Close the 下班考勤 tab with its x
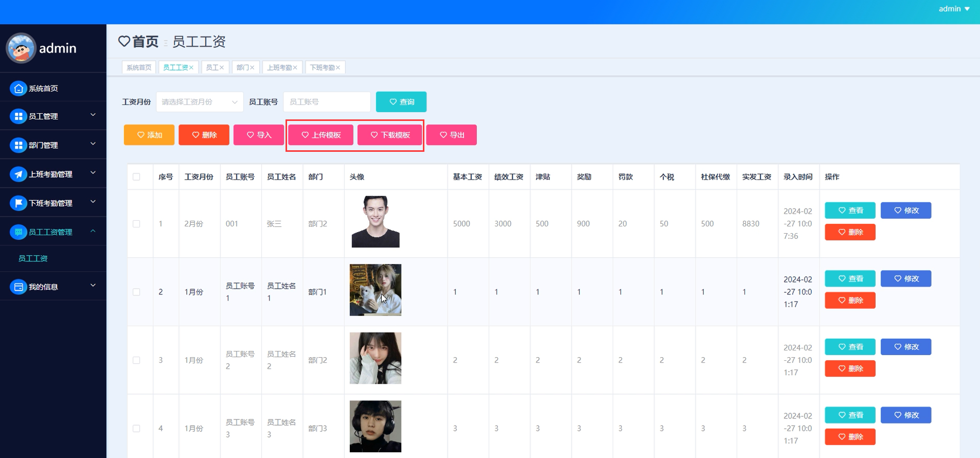 click(x=338, y=67)
